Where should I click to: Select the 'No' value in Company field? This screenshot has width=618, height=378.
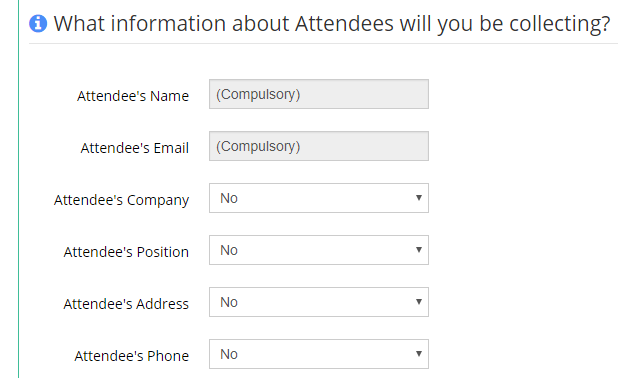pyautogui.click(x=229, y=198)
